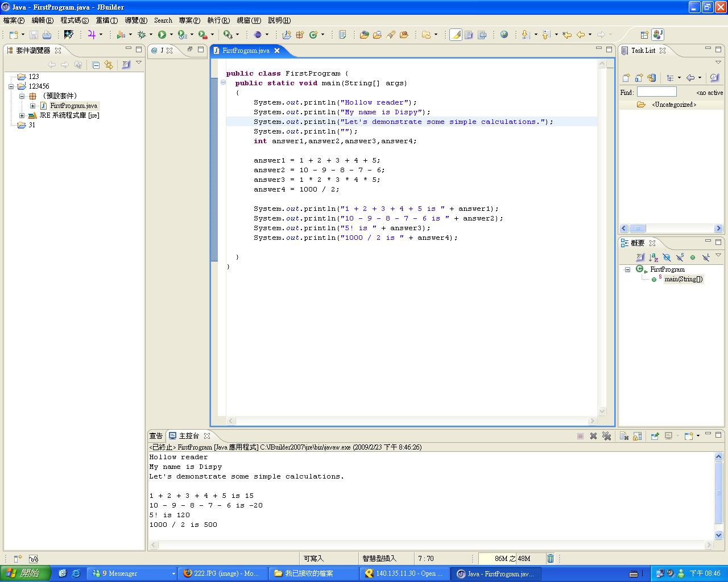Screen dimensions: 728x582
Task: Toggle Pin Console button
Action: click(x=655, y=436)
